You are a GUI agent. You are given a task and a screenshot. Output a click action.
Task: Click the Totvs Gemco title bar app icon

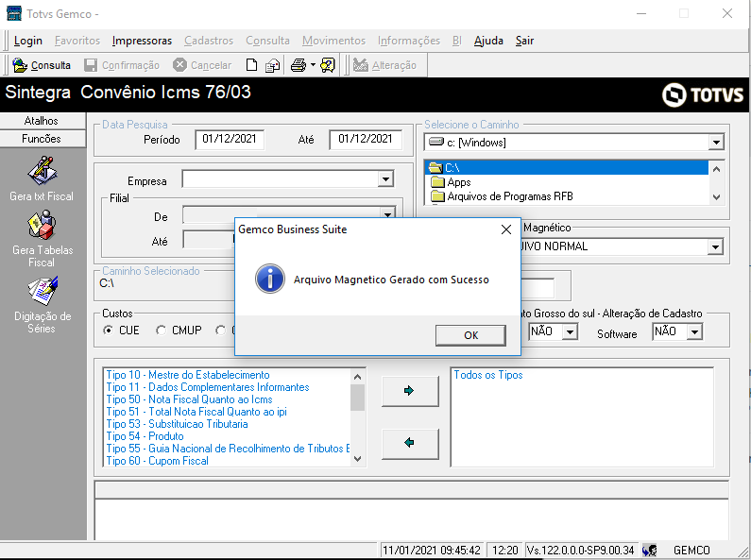[14, 13]
